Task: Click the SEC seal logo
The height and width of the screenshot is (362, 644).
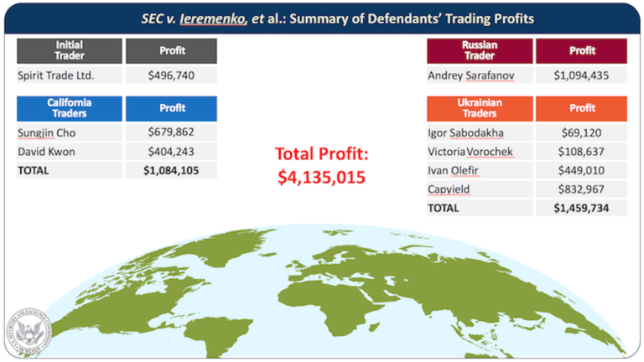Action: coord(27,332)
